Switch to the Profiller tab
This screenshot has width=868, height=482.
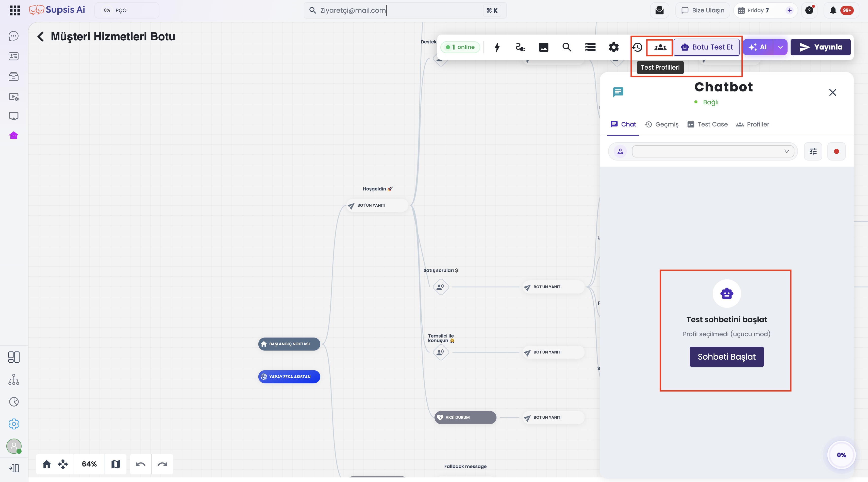753,124
